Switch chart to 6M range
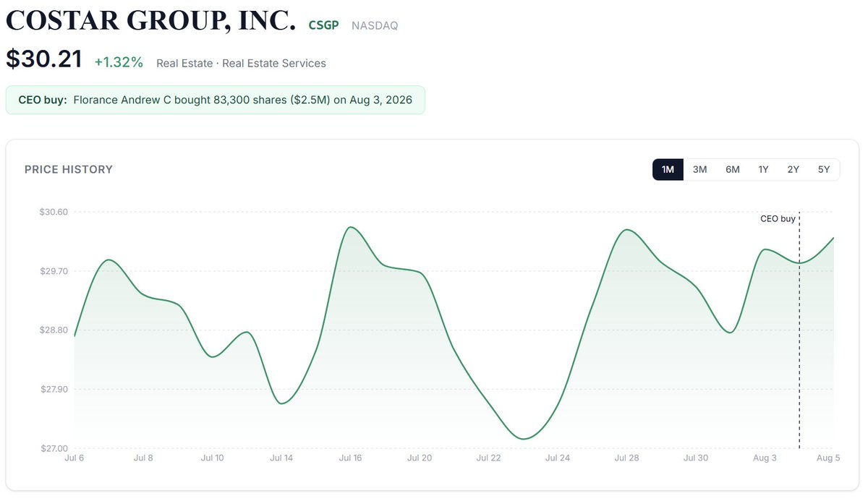868x501 pixels. tap(733, 169)
